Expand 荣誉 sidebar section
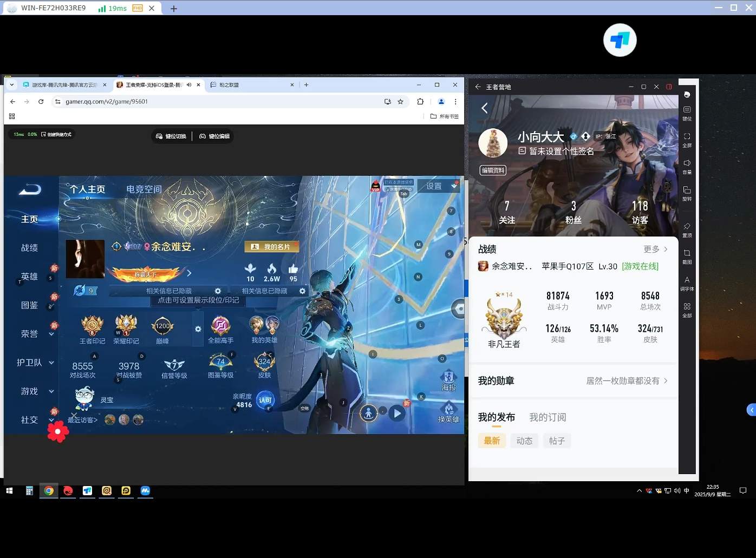The height and width of the screenshot is (558, 756). pyautogui.click(x=51, y=334)
